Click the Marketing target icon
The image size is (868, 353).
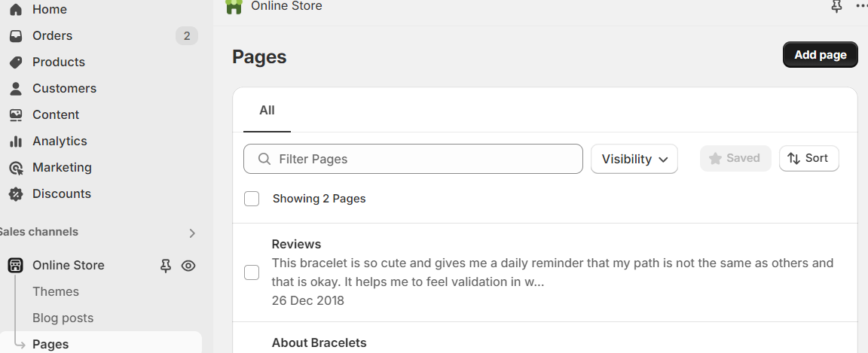click(x=16, y=168)
